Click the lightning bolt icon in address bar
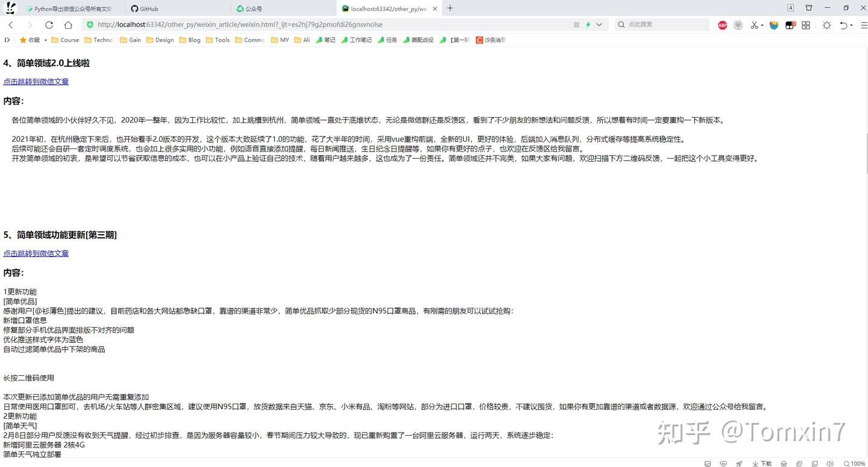The height and width of the screenshot is (467, 868). [x=588, y=25]
